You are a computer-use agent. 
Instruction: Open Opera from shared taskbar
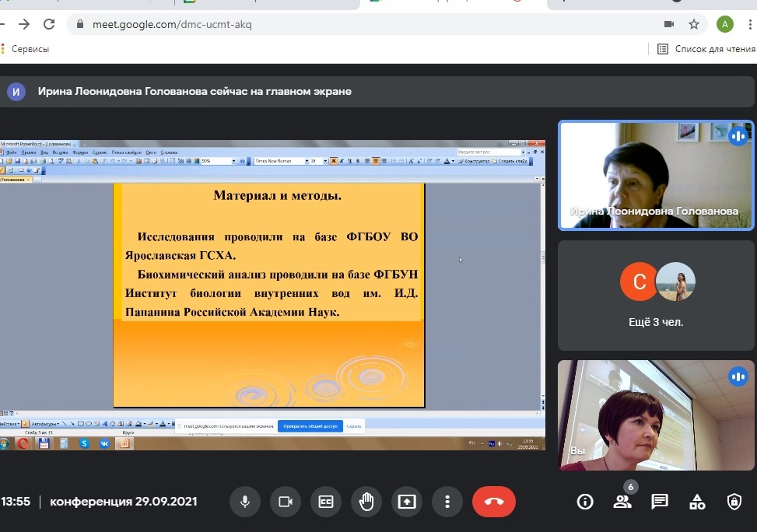[x=23, y=443]
